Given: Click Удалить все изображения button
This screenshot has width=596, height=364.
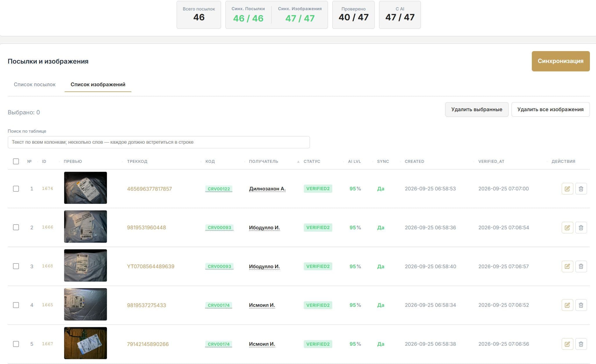Looking at the screenshot, I should tap(550, 109).
